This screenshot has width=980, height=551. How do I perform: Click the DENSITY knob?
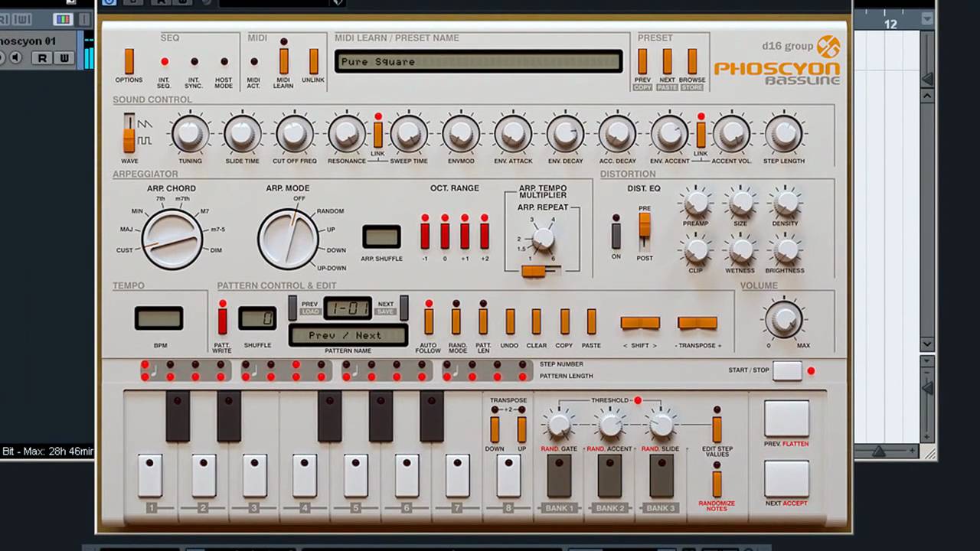pyautogui.click(x=785, y=203)
